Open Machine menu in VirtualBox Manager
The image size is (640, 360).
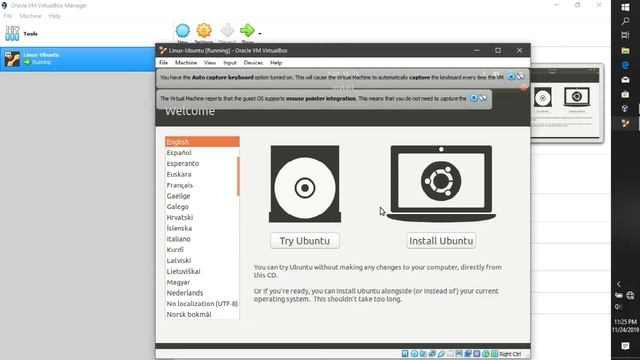tap(30, 16)
